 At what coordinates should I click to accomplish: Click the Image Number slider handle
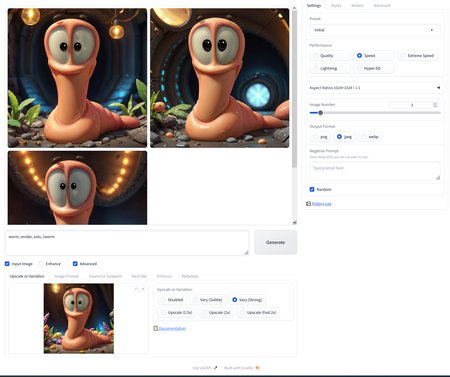click(321, 113)
